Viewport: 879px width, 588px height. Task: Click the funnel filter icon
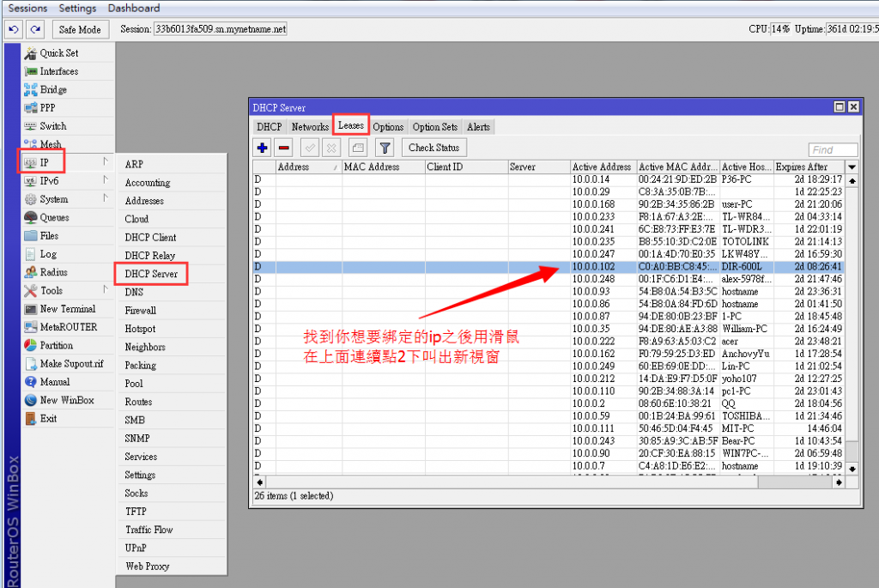[x=385, y=148]
